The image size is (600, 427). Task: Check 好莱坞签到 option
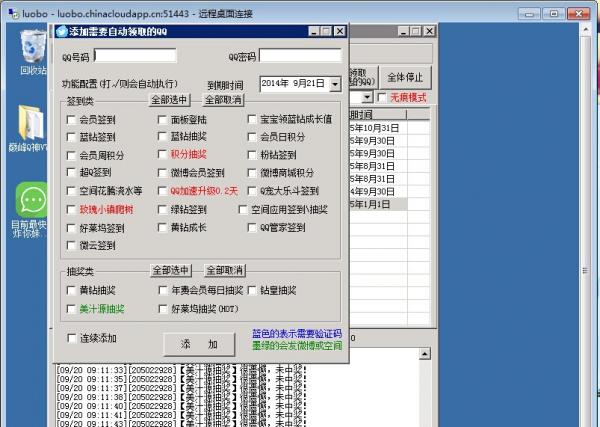pyautogui.click(x=71, y=228)
